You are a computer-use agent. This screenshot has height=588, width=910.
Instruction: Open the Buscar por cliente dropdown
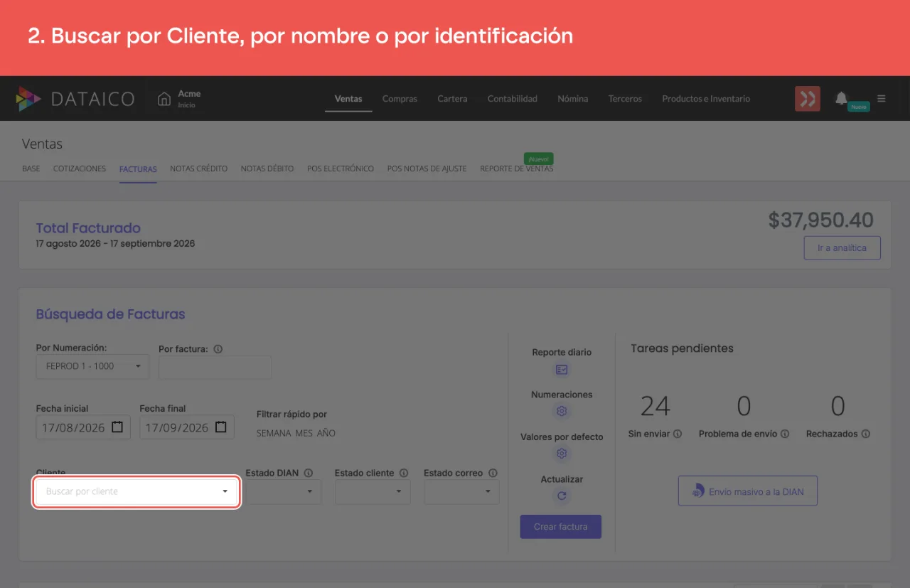(136, 491)
